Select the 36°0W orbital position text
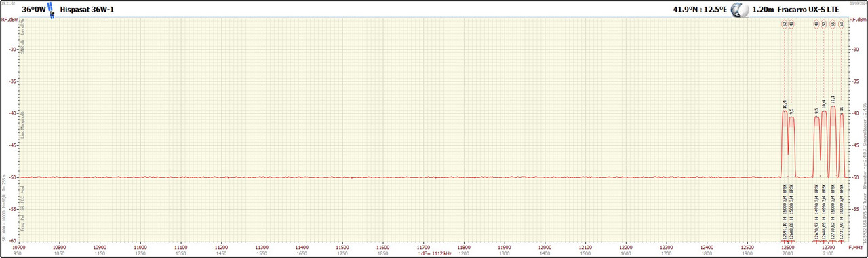 33,10
